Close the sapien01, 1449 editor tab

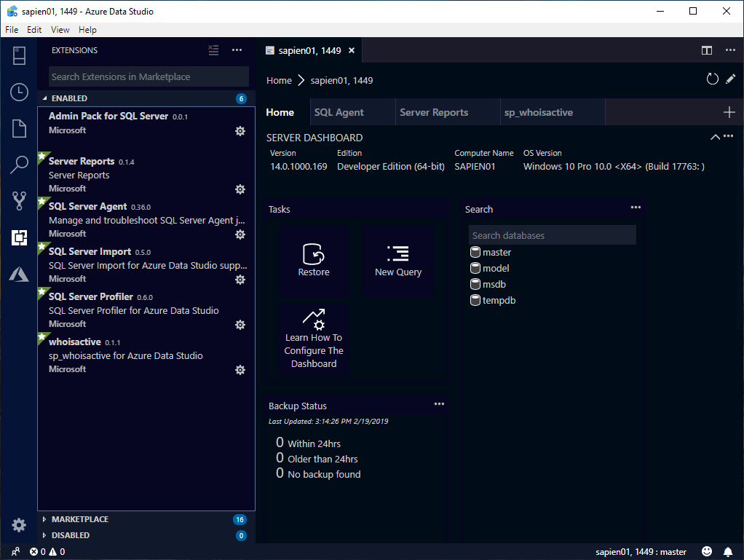tap(352, 50)
